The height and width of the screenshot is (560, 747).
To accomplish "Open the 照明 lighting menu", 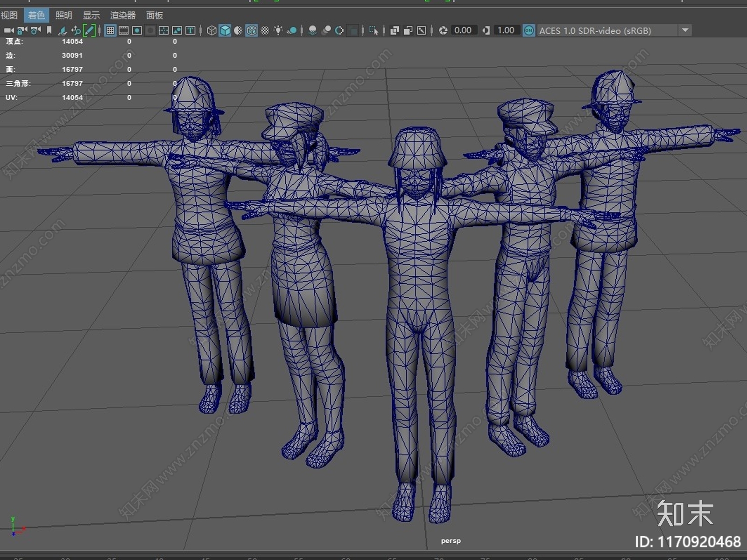I will [x=64, y=15].
